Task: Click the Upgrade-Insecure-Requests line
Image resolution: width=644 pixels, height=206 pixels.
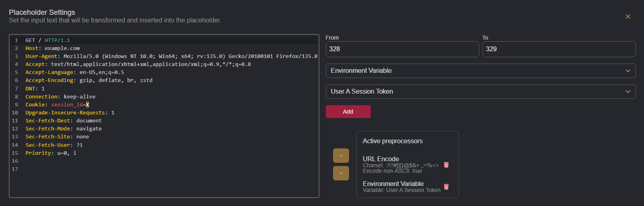Action: (70, 113)
